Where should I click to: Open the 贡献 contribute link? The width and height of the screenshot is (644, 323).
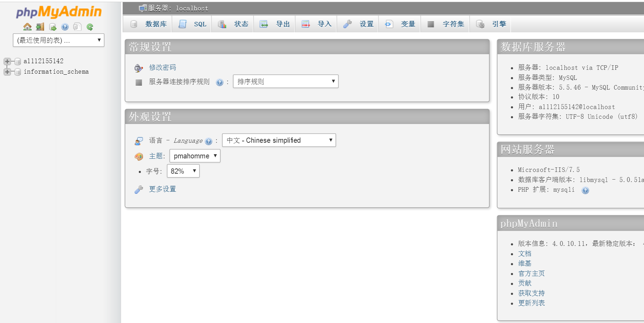click(x=525, y=283)
